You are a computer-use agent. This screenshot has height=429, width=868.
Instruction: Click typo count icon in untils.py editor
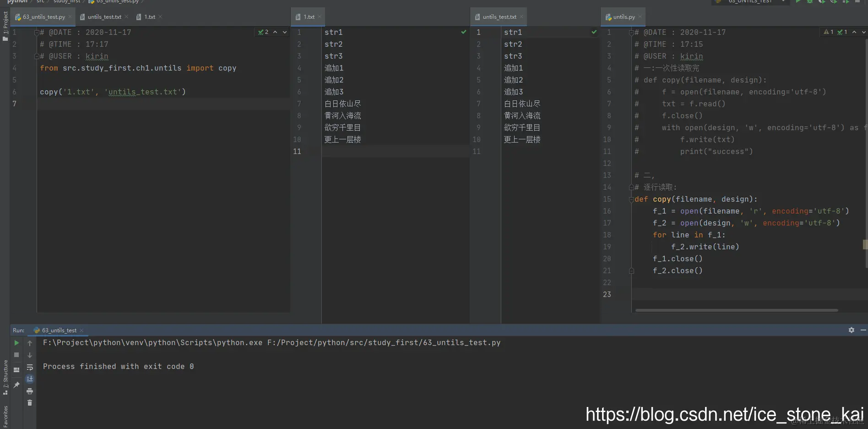pyautogui.click(x=842, y=32)
